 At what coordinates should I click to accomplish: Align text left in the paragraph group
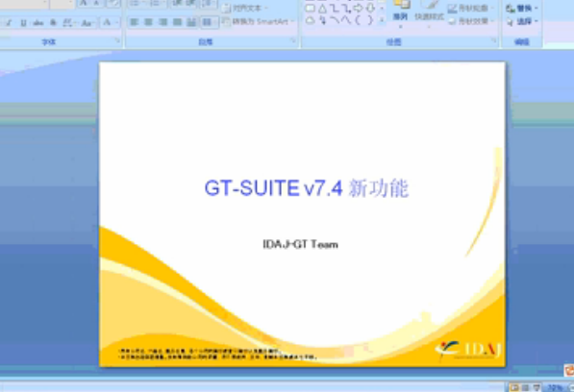click(x=134, y=22)
